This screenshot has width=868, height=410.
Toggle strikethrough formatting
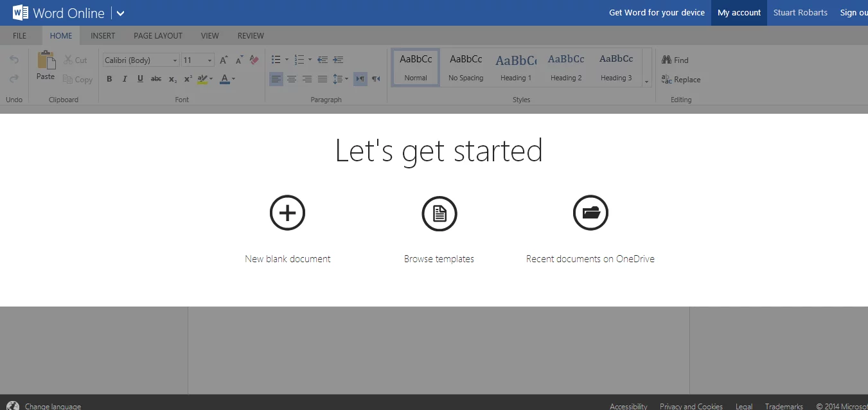point(156,79)
